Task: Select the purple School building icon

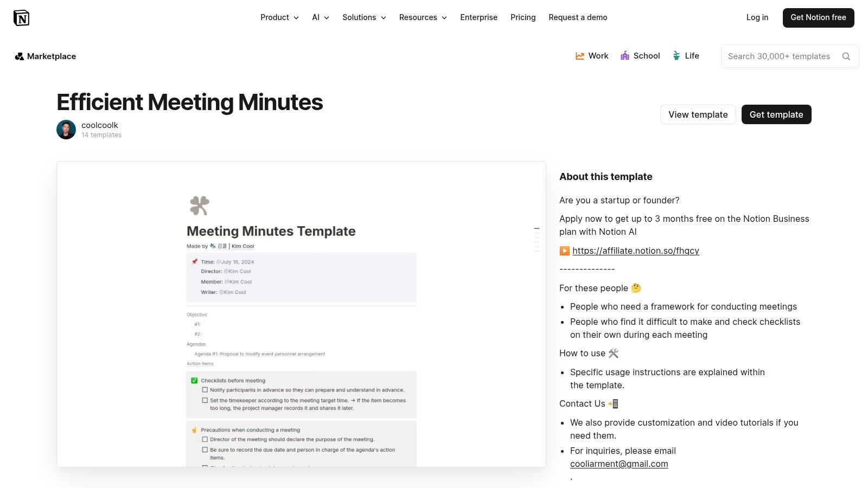Action: pos(624,55)
